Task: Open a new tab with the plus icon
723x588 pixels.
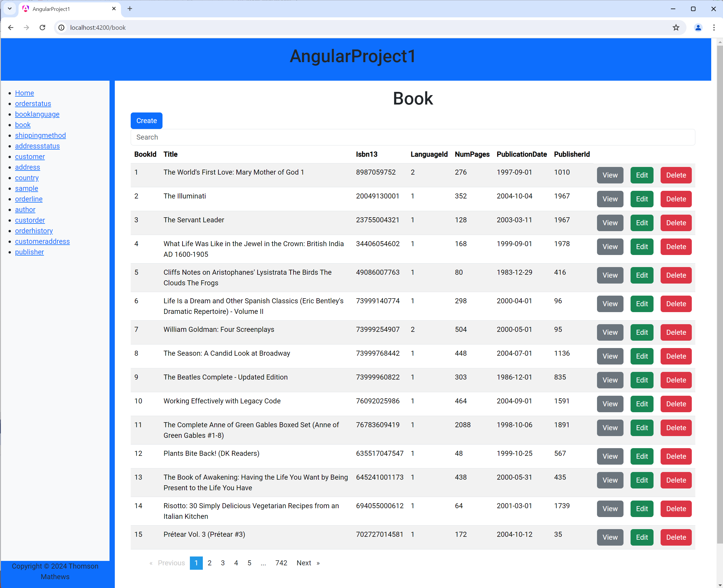Action: pos(130,9)
